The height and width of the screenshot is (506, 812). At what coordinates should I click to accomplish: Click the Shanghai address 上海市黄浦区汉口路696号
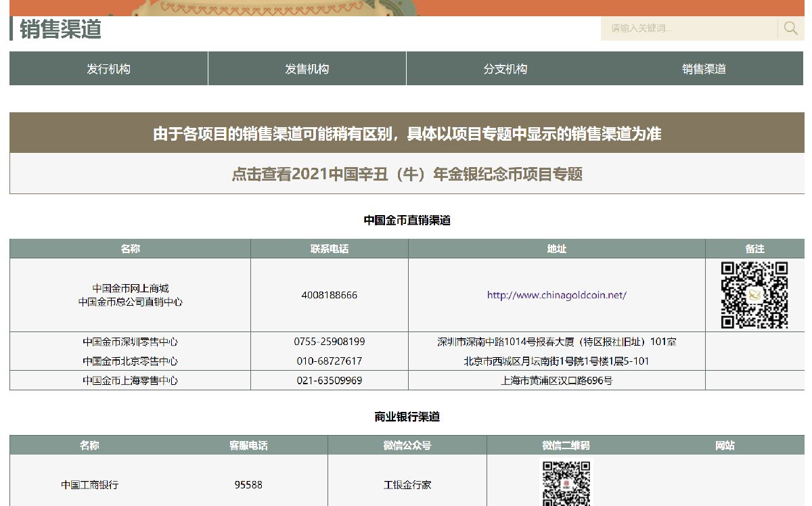[556, 381]
